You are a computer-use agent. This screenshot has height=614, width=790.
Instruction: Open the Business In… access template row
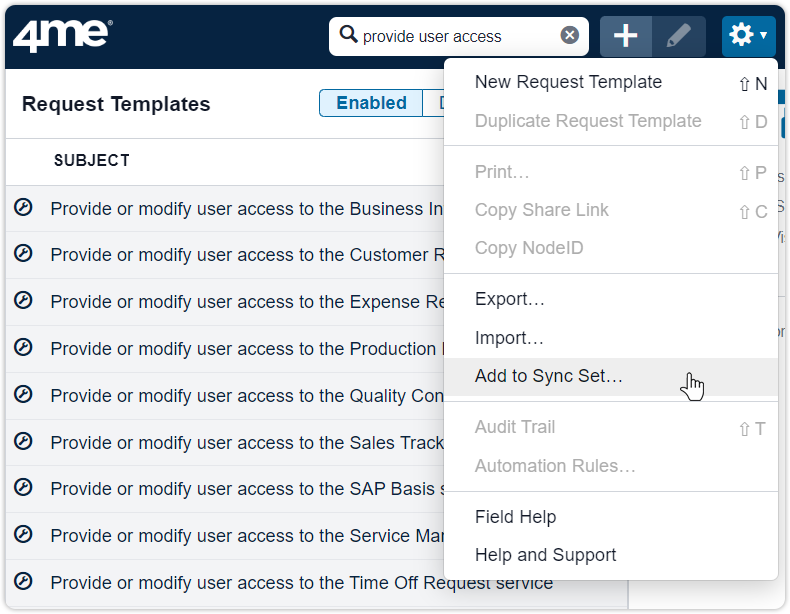(x=225, y=209)
